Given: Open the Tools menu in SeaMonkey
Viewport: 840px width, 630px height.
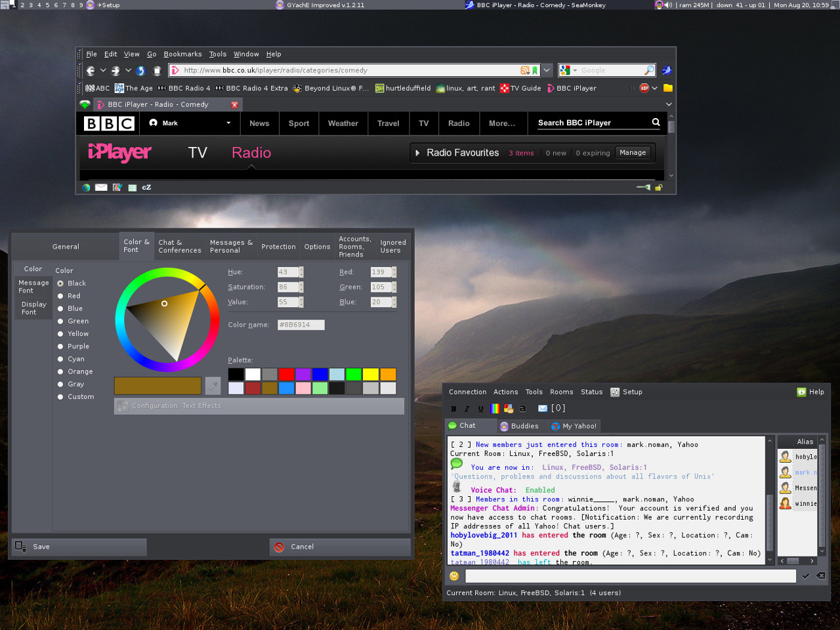Looking at the screenshot, I should click(x=218, y=54).
